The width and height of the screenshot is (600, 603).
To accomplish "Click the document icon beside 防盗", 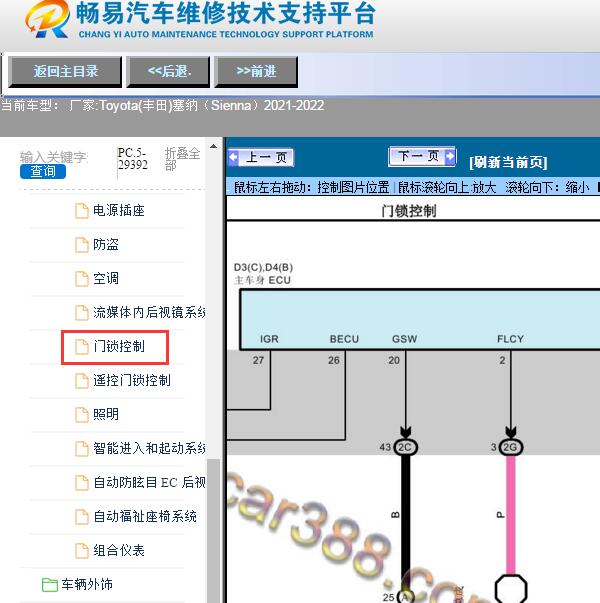I will (x=82, y=245).
